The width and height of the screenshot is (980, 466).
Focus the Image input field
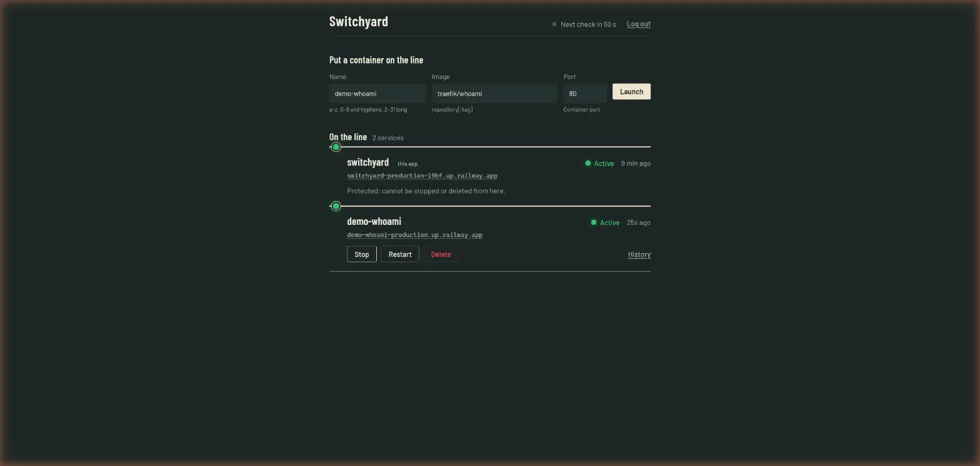[x=494, y=94]
